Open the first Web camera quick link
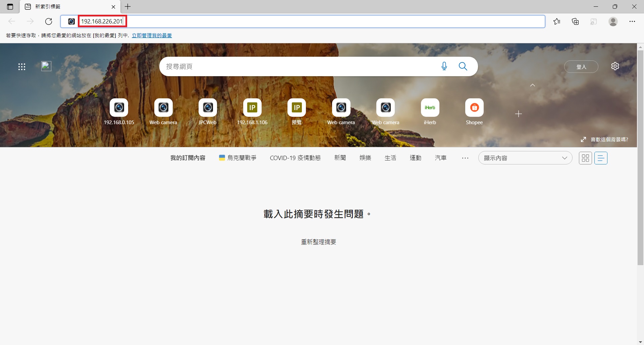The height and width of the screenshot is (345, 644). (x=163, y=112)
